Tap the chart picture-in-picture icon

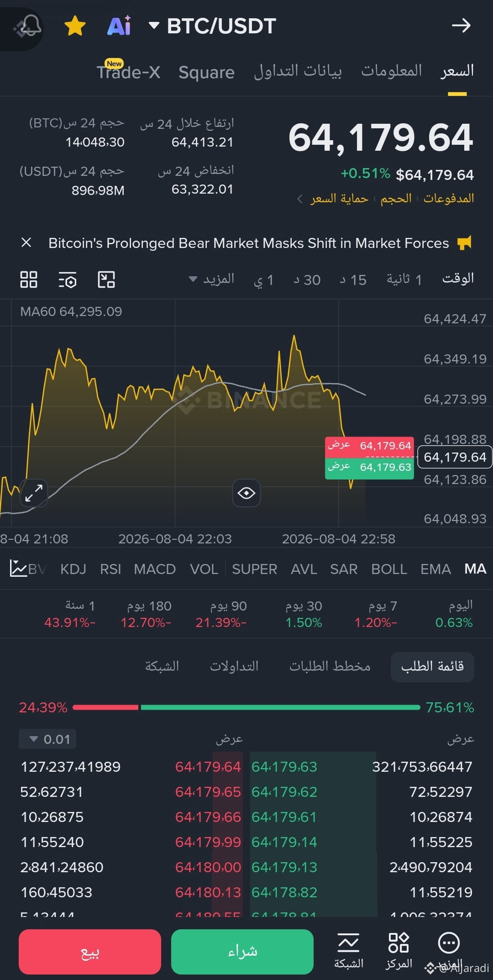[106, 279]
